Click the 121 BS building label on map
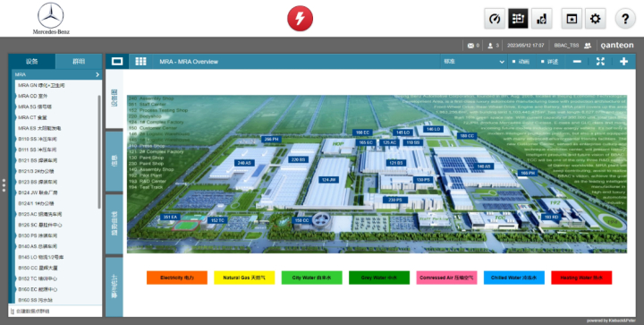 pos(396,163)
